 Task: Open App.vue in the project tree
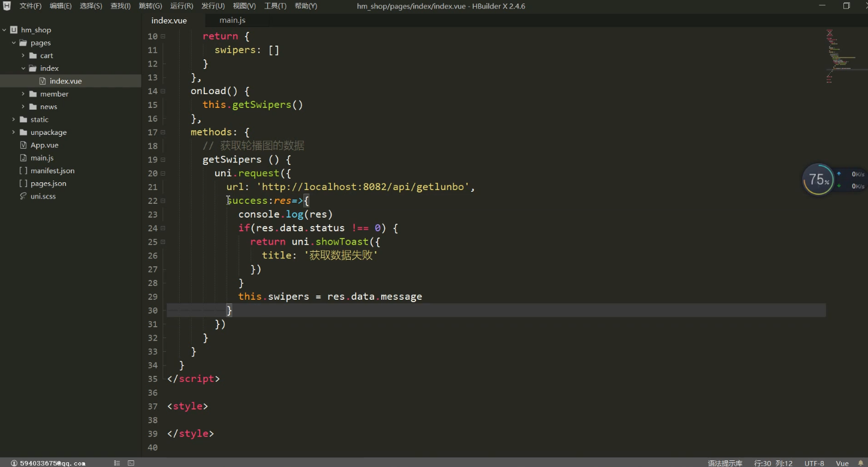point(44,145)
